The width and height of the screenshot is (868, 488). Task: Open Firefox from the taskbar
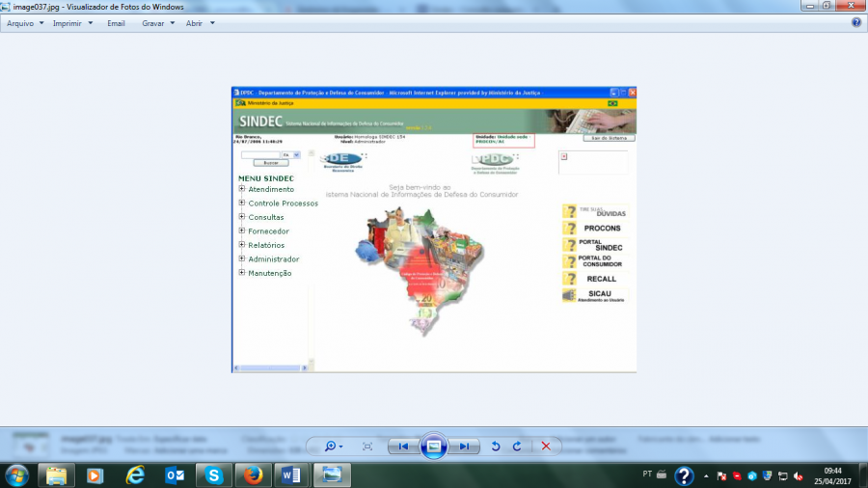253,475
